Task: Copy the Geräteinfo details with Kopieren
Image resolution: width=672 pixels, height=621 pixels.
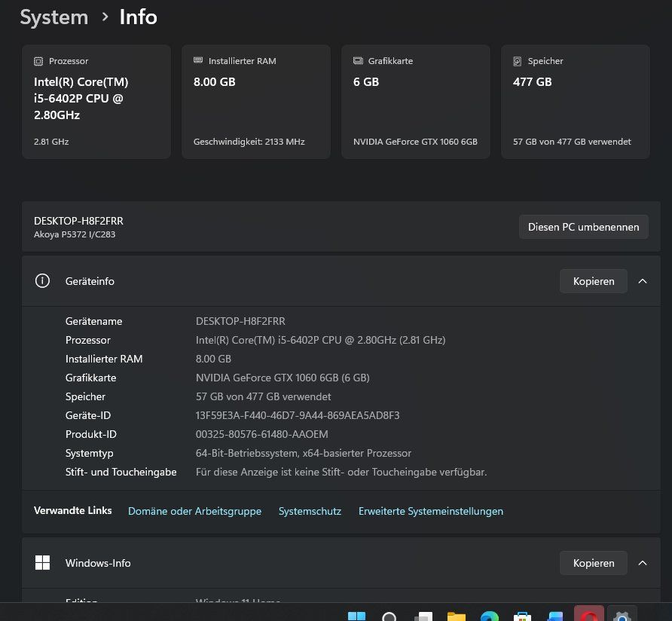Action: coord(594,281)
